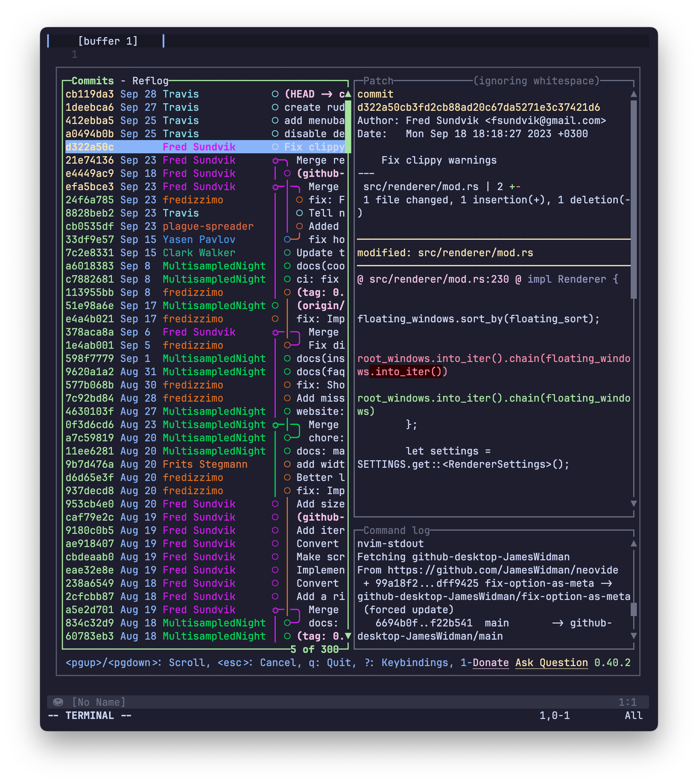Click the icon beside [No Name] in statusline
The height and width of the screenshot is (784, 698).
point(58,702)
